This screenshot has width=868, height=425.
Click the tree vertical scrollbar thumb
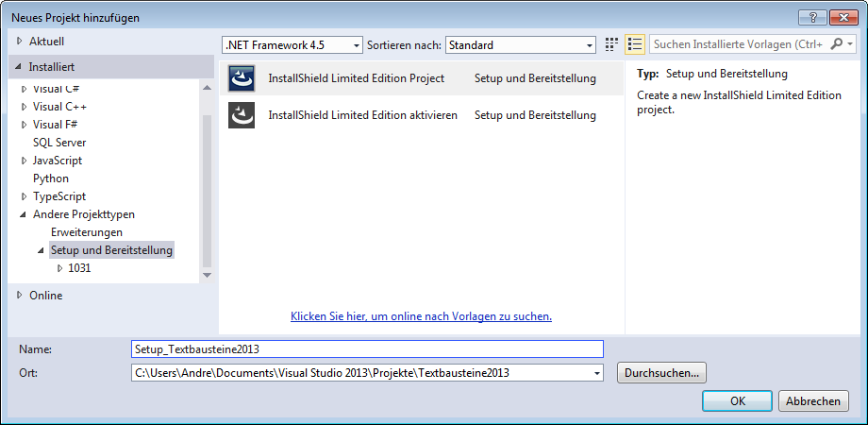(207, 190)
